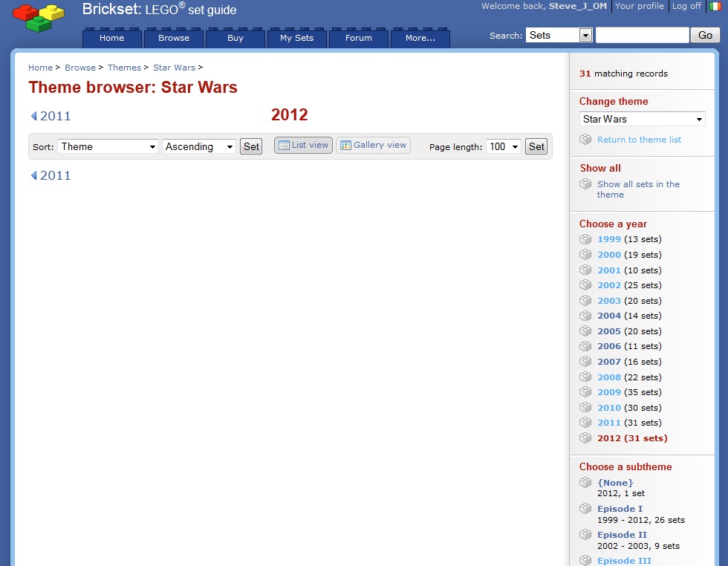Open the Search type dropdown showing Sets
728x566 pixels.
559,35
